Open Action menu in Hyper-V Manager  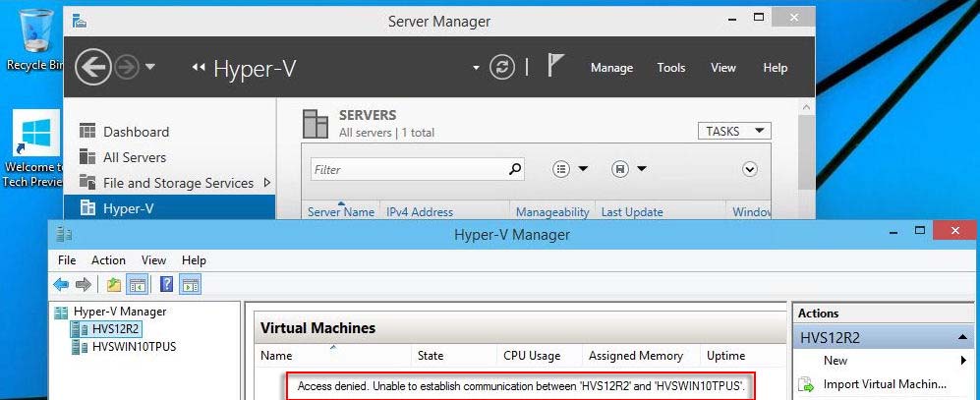coord(108,260)
